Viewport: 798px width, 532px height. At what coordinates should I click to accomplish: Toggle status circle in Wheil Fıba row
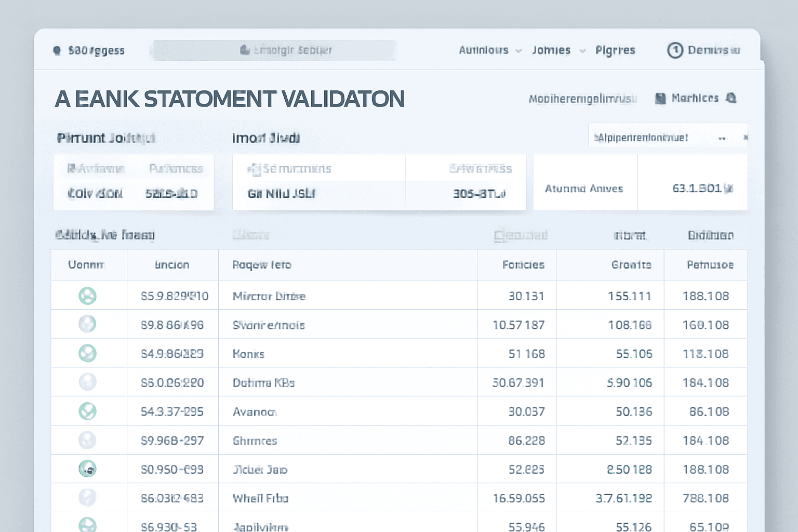[87, 498]
